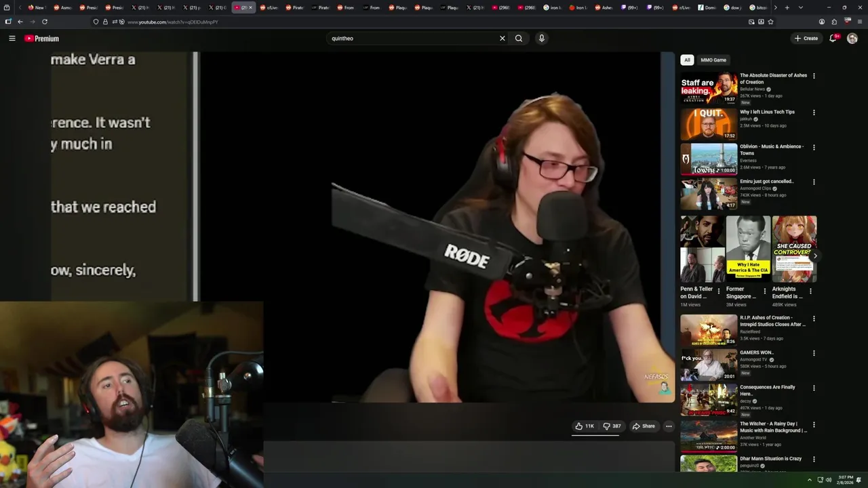This screenshot has width=868, height=488.
Task: Switch to the 'bitcoi' browser tab
Action: pyautogui.click(x=759, y=7)
